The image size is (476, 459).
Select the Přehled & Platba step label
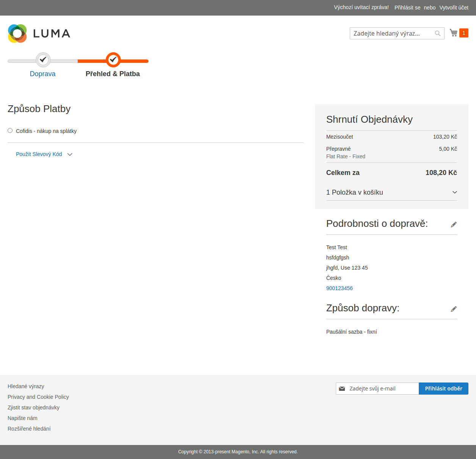tap(113, 74)
